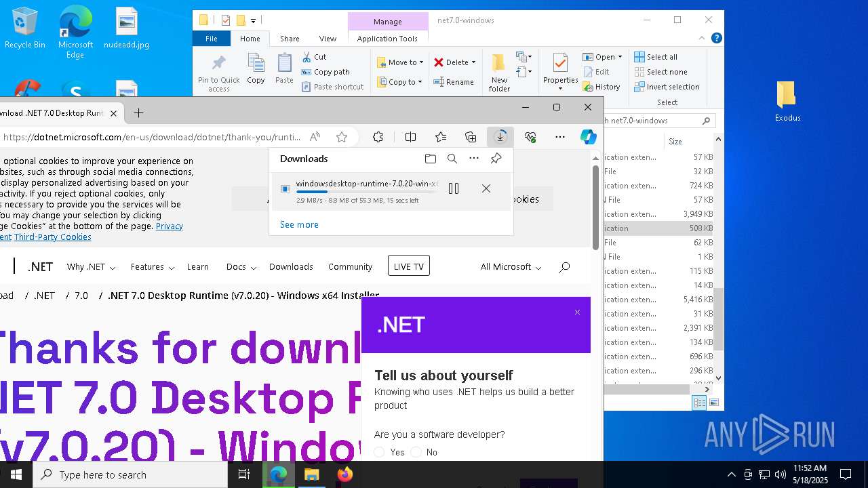Viewport: 868px width, 488px height.
Task: Open the Community nav link
Action: pyautogui.click(x=350, y=267)
